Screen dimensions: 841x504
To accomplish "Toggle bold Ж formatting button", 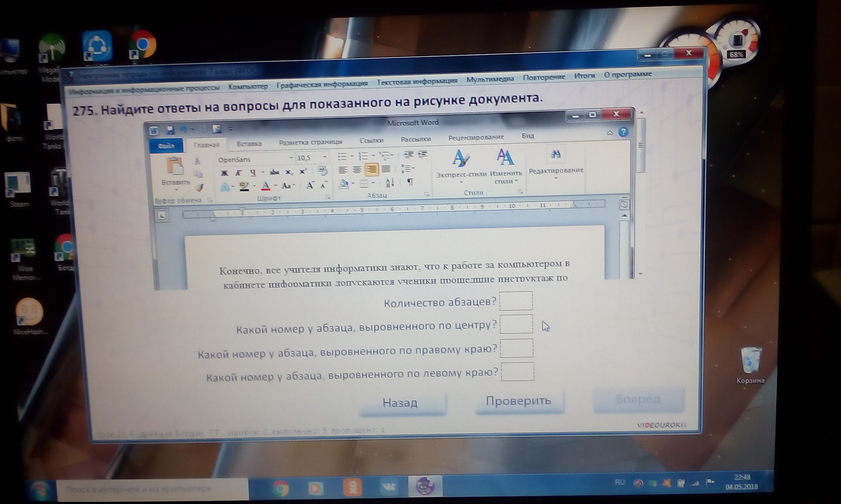I will tap(224, 173).
